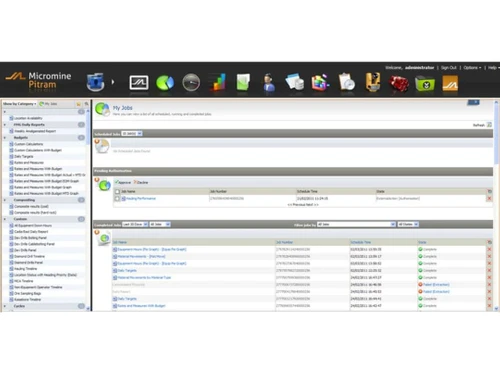Click the arrow next to home icon

click(x=113, y=82)
